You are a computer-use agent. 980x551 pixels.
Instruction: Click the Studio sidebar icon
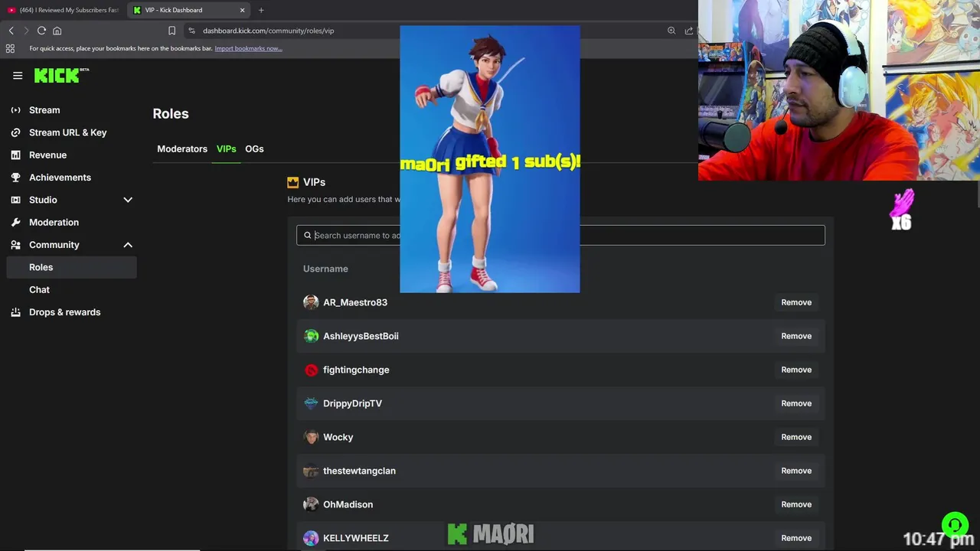tap(15, 200)
